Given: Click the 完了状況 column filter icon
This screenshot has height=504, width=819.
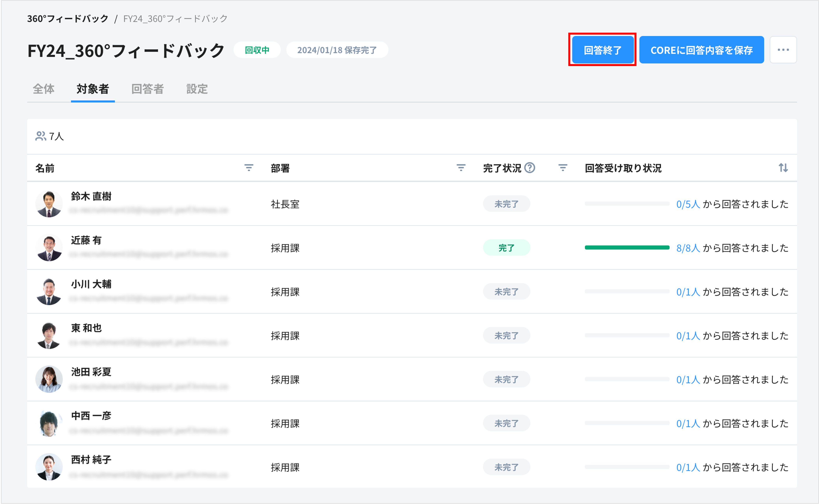Looking at the screenshot, I should click(563, 168).
